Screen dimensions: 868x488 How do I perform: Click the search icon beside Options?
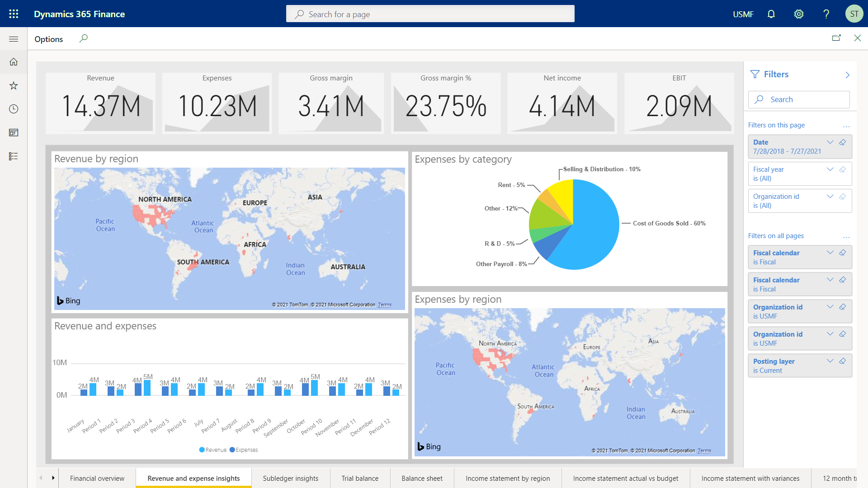coord(83,38)
